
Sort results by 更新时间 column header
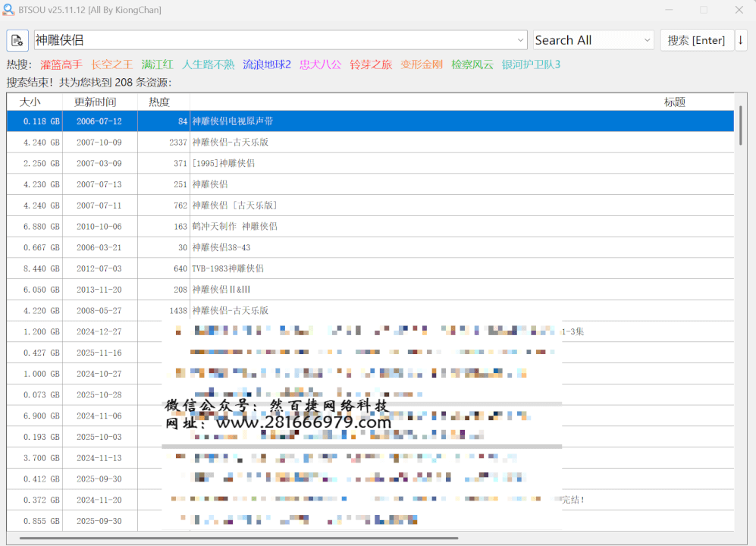(96, 102)
